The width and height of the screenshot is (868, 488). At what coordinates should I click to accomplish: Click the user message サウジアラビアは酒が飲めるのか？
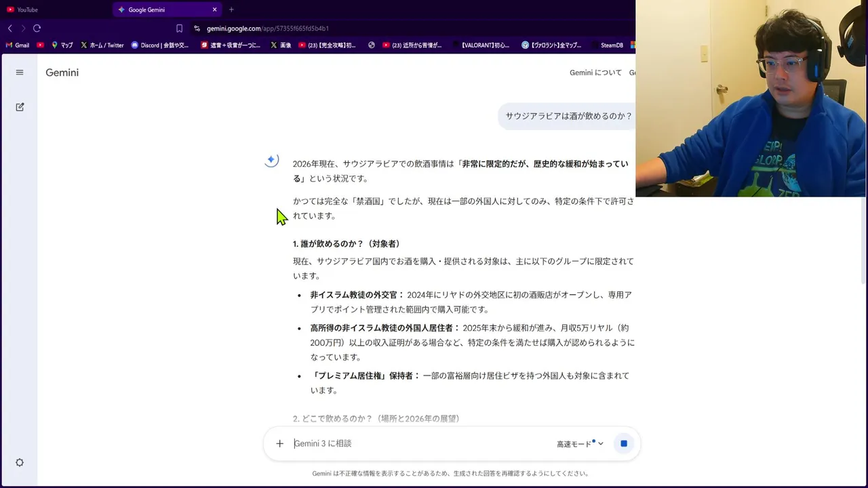click(x=568, y=116)
